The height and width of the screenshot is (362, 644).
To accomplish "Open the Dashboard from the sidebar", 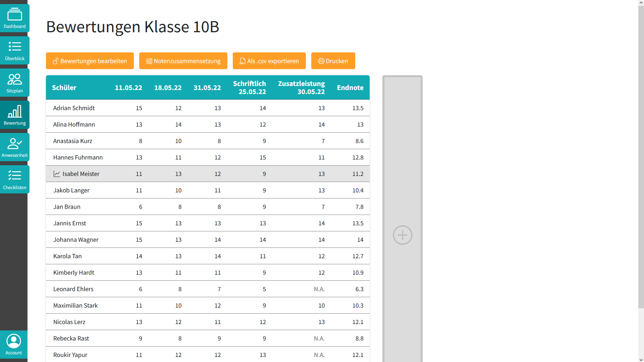I will [14, 18].
